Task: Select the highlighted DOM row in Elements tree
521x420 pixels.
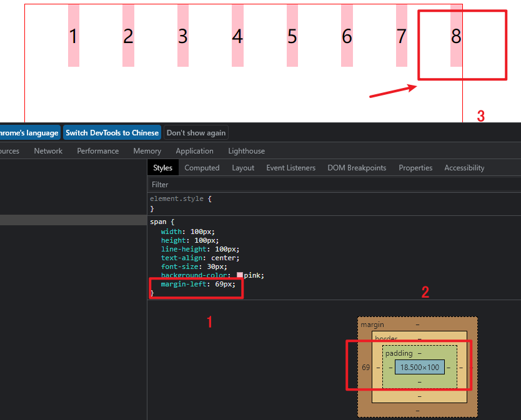Action: (73, 220)
